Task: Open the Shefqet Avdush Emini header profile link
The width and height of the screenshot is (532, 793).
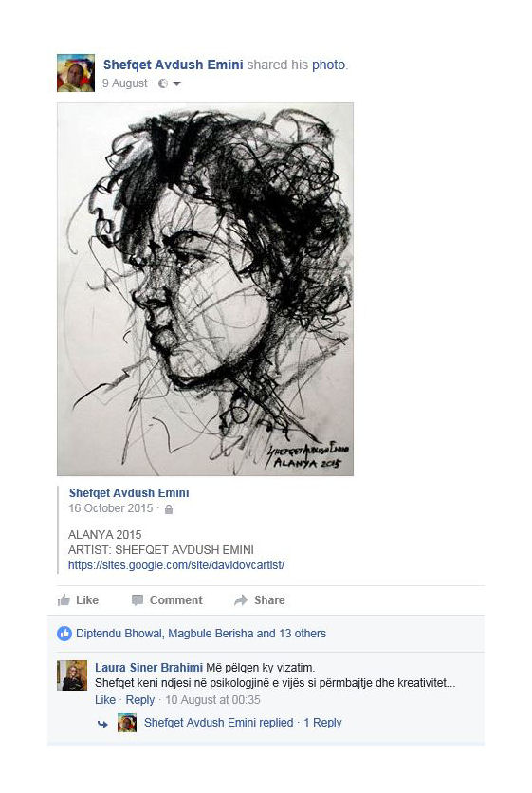Action: pyautogui.click(x=173, y=65)
